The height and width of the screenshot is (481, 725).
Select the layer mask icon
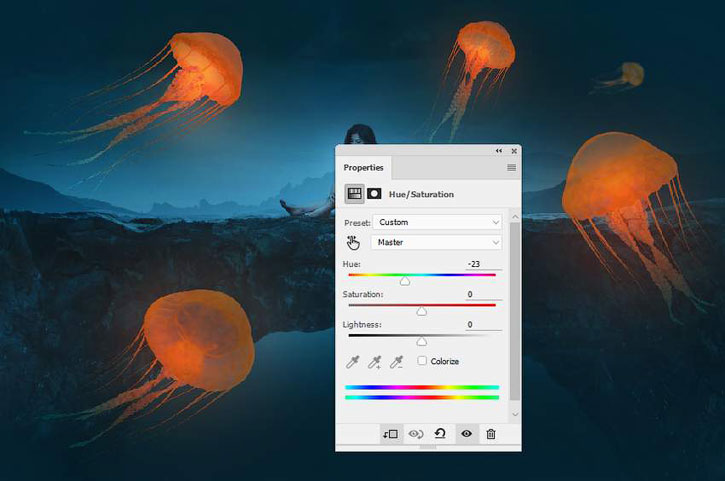pos(374,194)
